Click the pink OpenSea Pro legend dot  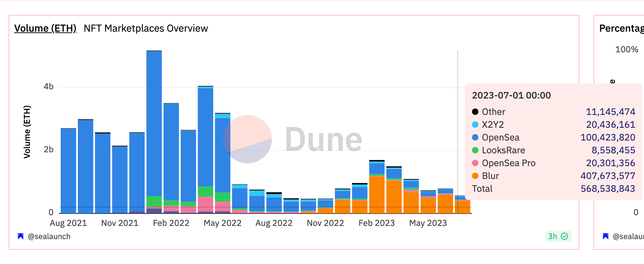pos(475,163)
